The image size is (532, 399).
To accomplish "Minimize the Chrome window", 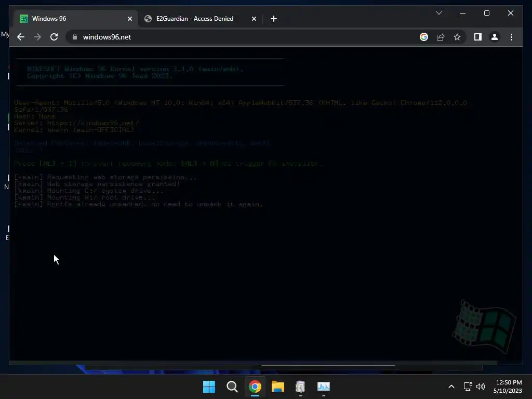I will pyautogui.click(x=463, y=13).
